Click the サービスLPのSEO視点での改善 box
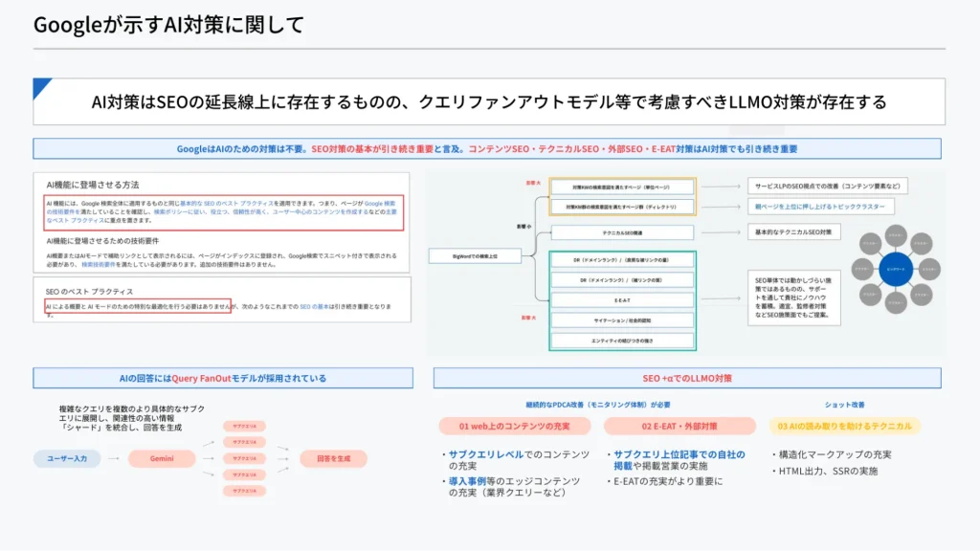The width and height of the screenshot is (980, 551). [827, 187]
